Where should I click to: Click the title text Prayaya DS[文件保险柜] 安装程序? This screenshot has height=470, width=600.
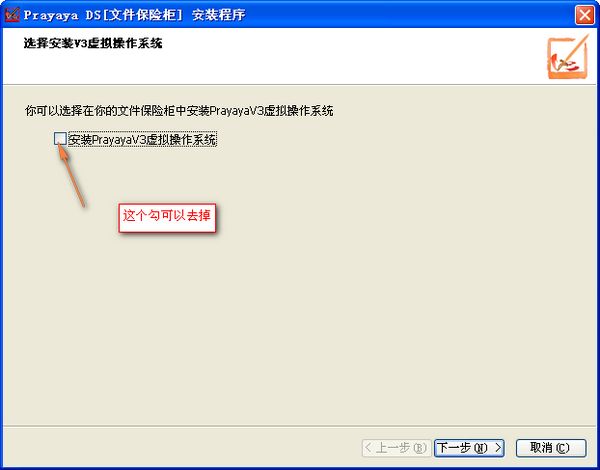pyautogui.click(x=134, y=15)
